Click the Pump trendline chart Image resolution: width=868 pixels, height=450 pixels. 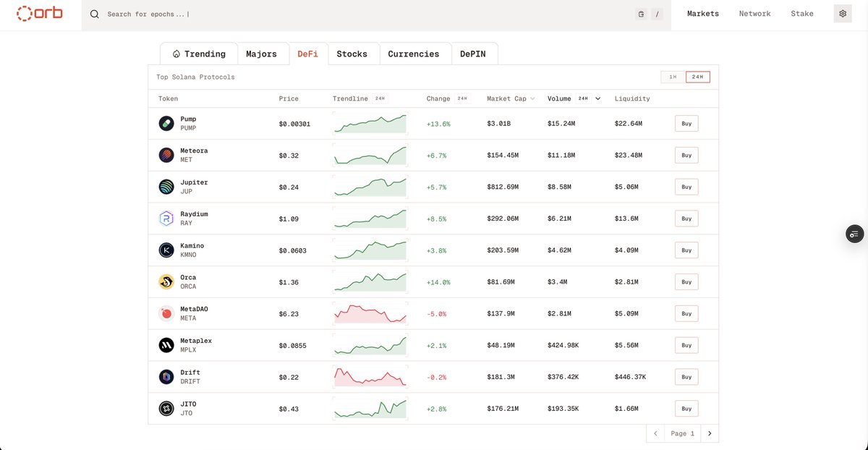click(370, 124)
